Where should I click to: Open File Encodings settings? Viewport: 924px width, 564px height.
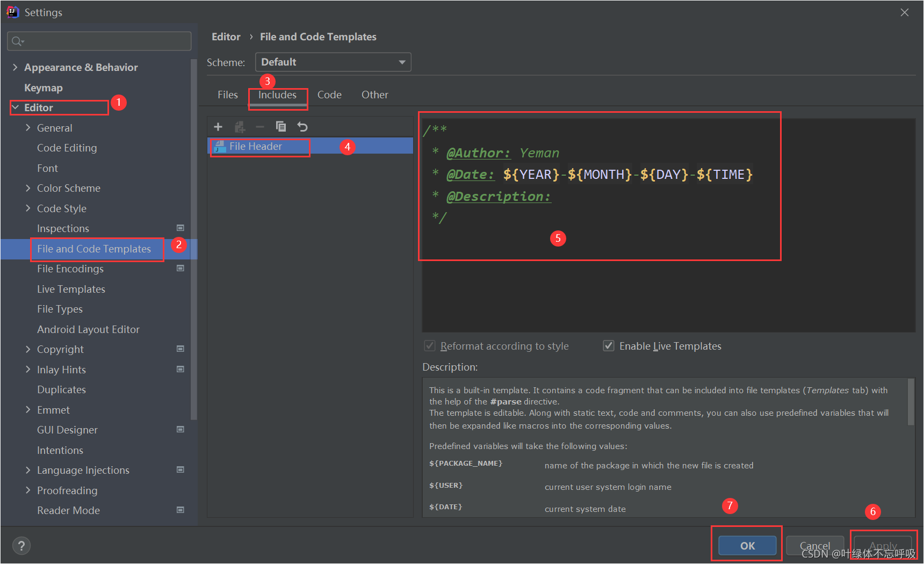70,269
